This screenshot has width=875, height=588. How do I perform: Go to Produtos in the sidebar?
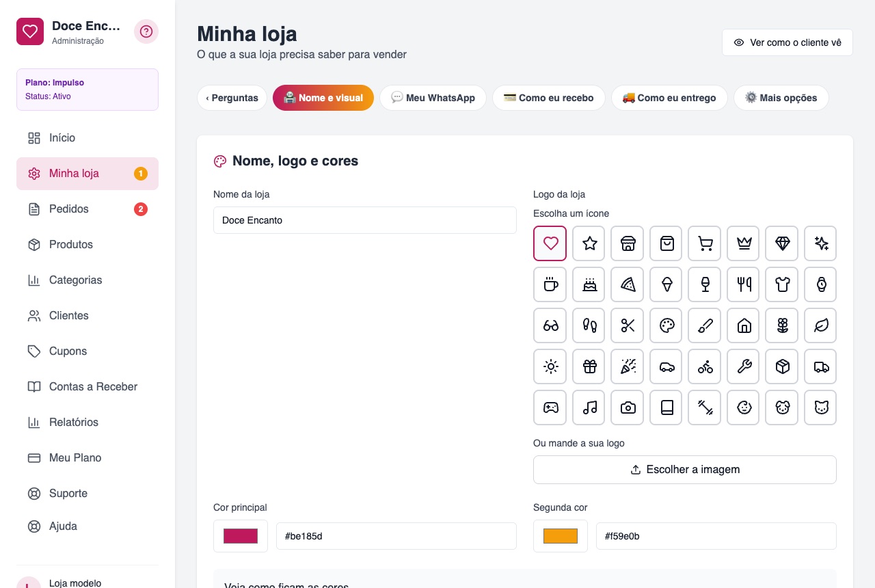(x=87, y=245)
